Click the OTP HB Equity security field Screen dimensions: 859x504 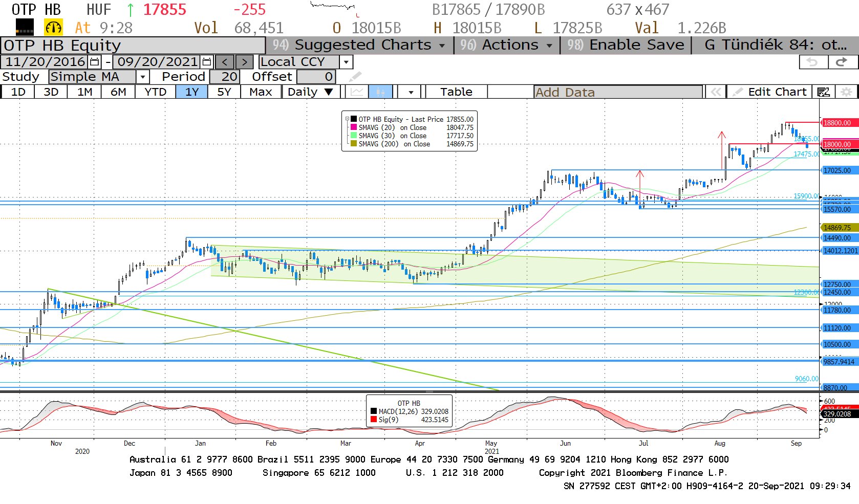(x=133, y=45)
